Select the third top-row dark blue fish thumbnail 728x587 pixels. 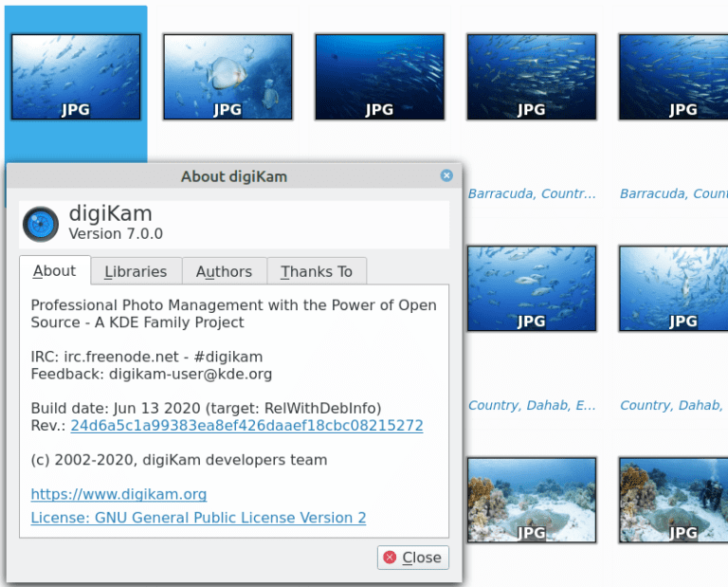pyautogui.click(x=380, y=77)
